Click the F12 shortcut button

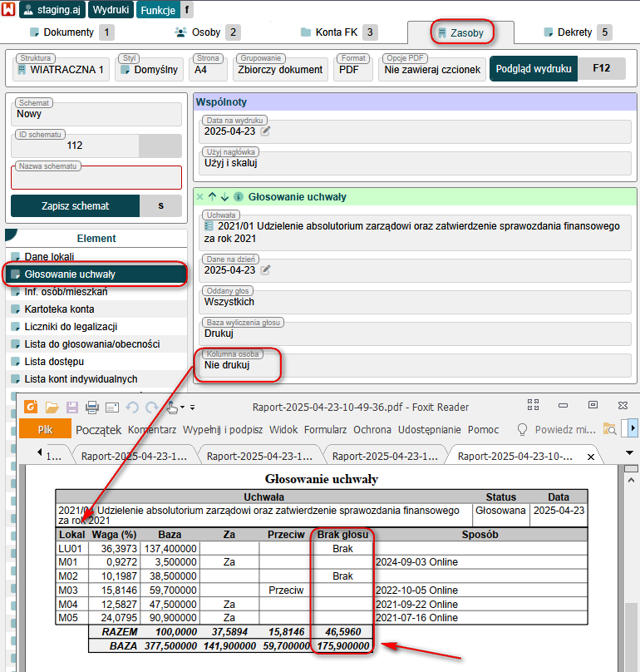(602, 68)
